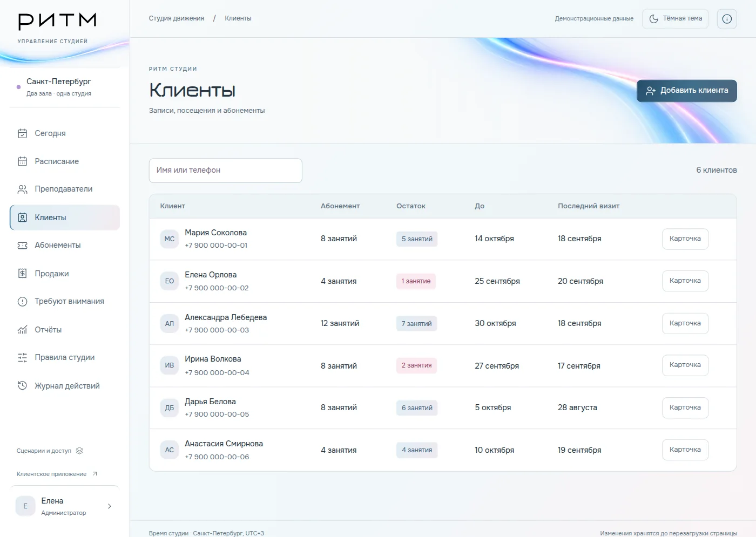756x537 pixels.
Task: Click the 6 клиентов counter
Action: point(717,170)
